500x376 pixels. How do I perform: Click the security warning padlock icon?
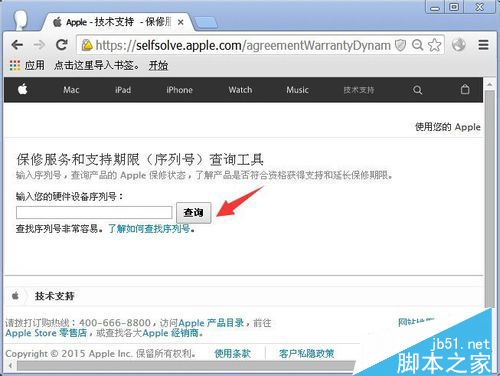[87, 45]
